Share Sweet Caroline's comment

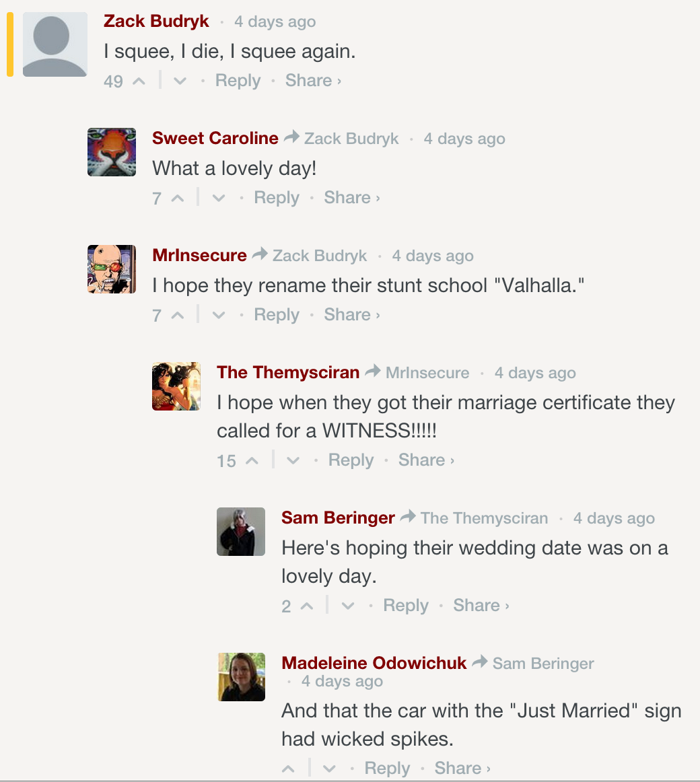pyautogui.click(x=351, y=198)
